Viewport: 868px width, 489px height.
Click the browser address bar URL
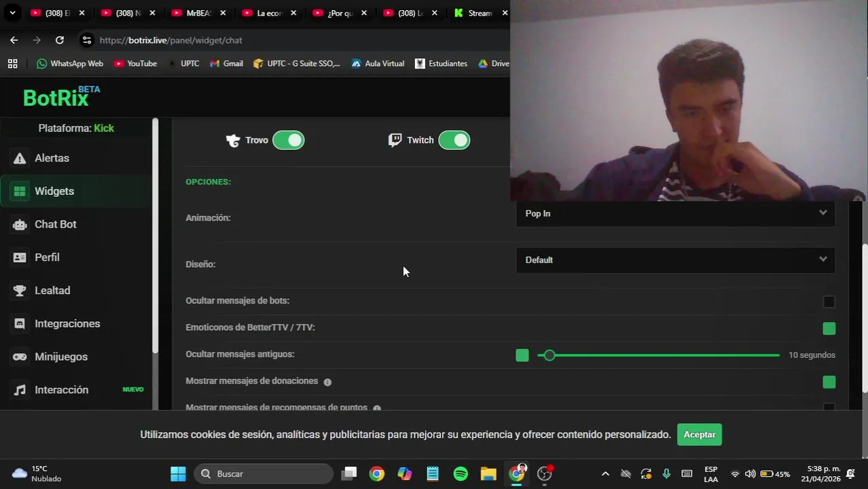170,40
